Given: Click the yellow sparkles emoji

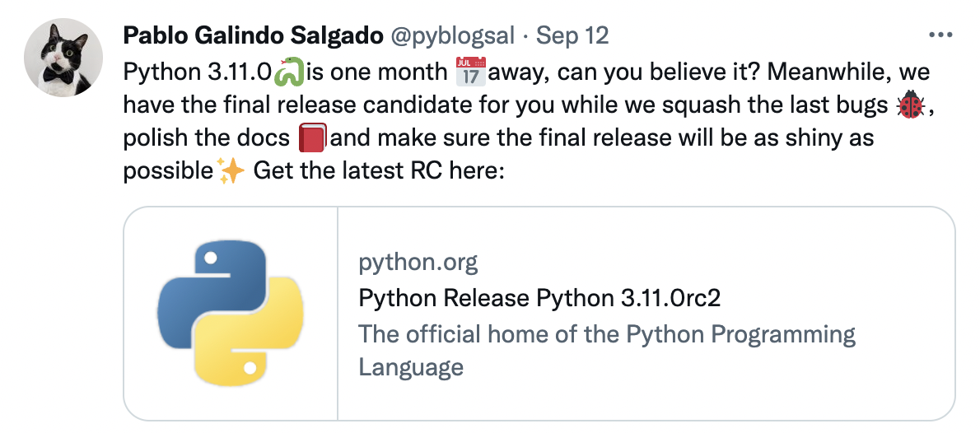Looking at the screenshot, I should [x=230, y=170].
